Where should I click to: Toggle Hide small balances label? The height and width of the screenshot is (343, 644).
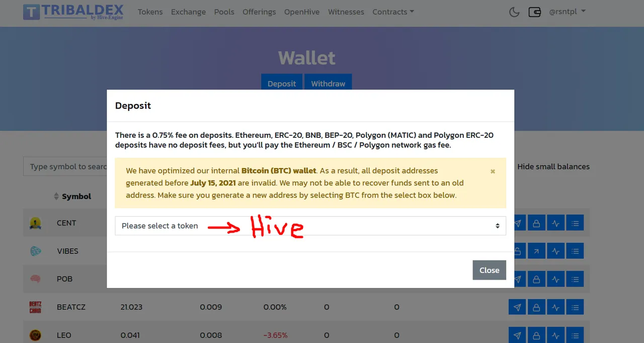[x=553, y=166]
